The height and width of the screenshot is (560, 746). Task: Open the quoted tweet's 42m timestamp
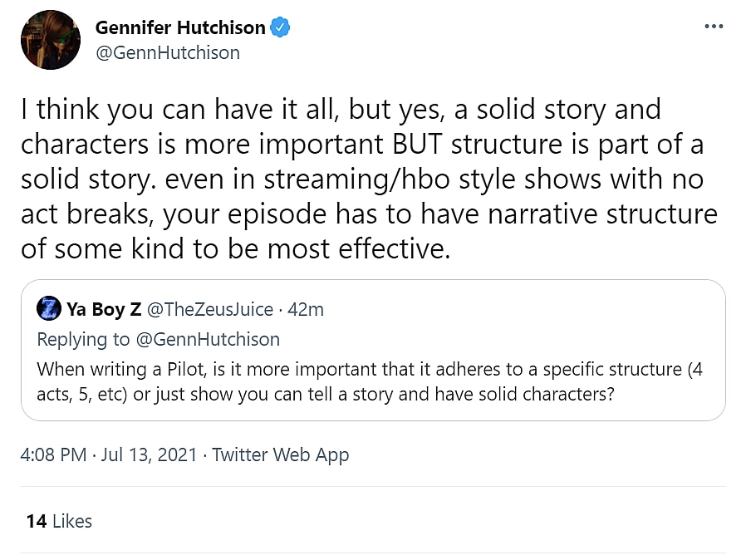(305, 310)
